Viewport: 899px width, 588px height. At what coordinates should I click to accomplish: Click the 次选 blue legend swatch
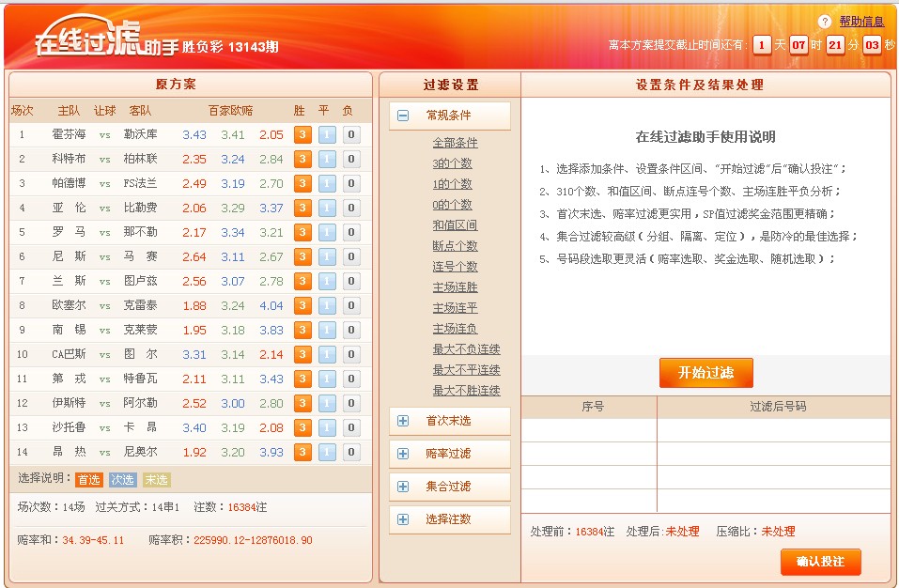[x=123, y=480]
